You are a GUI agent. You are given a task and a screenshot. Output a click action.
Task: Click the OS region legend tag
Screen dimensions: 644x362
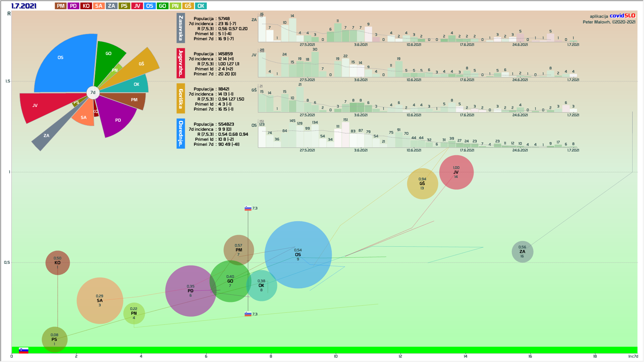150,6
